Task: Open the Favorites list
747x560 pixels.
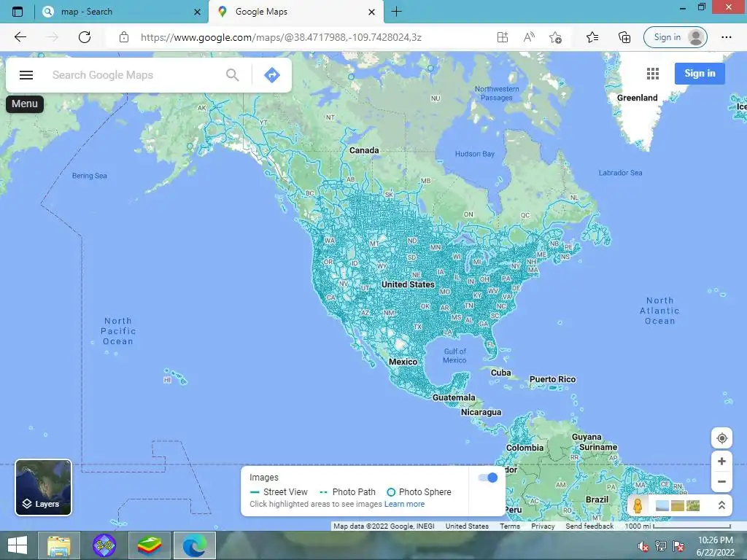Action: click(592, 37)
